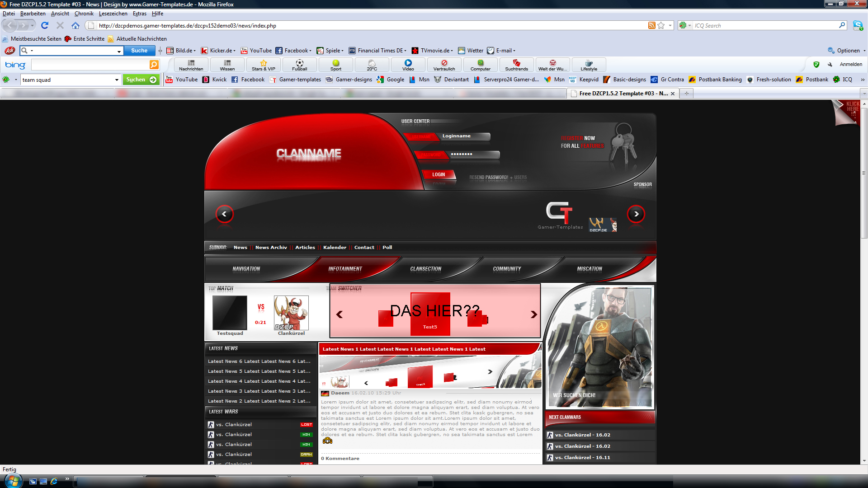
Task: Open the Datei menu
Action: click(9, 14)
